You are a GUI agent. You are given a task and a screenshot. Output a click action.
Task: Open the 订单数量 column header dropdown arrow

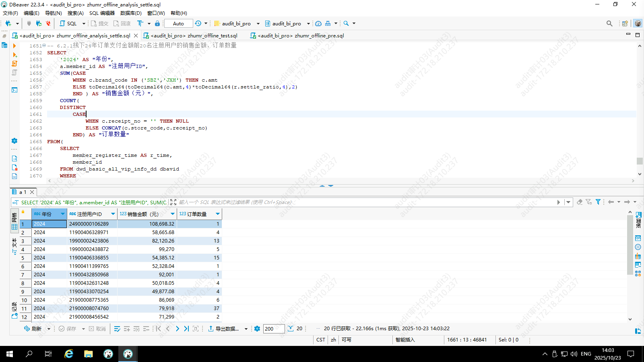point(218,214)
